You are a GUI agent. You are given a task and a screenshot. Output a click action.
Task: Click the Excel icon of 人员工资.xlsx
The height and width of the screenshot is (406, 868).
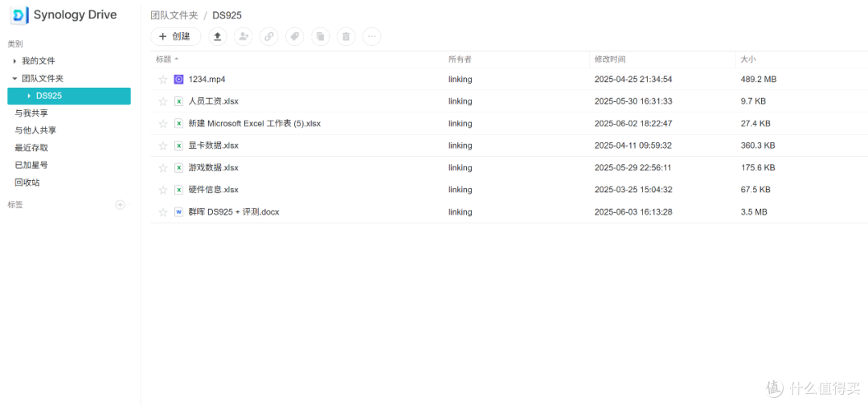coord(178,101)
